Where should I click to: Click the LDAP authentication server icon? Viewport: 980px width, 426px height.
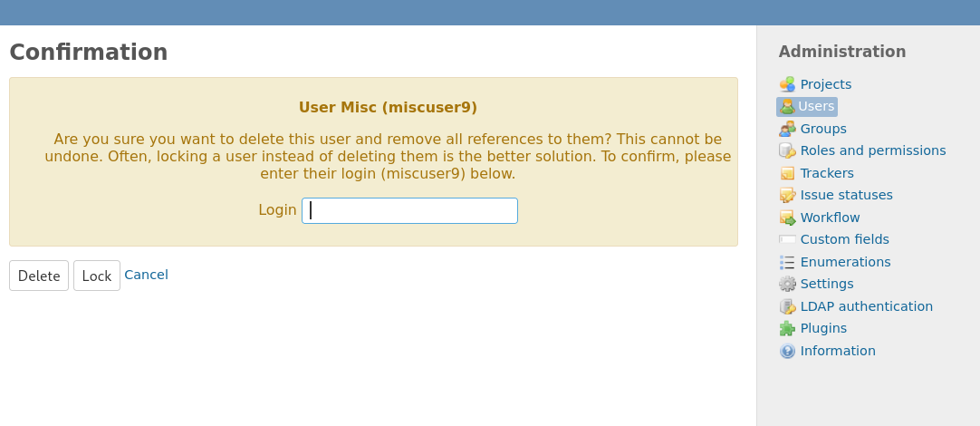coord(787,306)
